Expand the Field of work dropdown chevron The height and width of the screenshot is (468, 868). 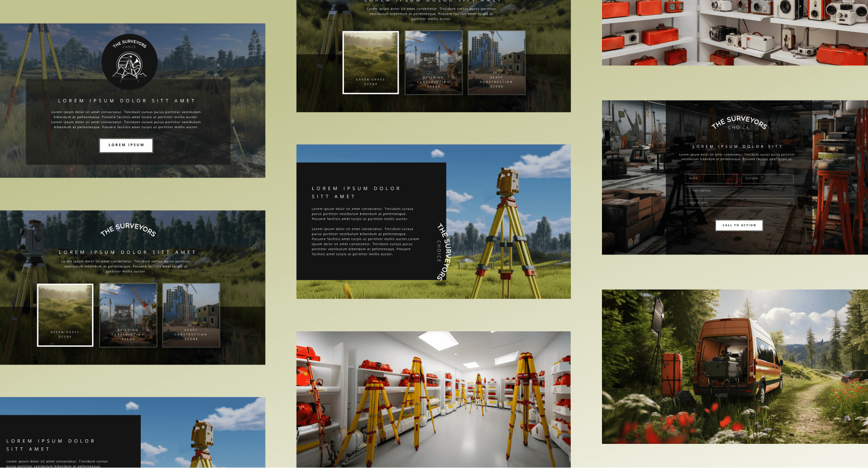coord(789,203)
